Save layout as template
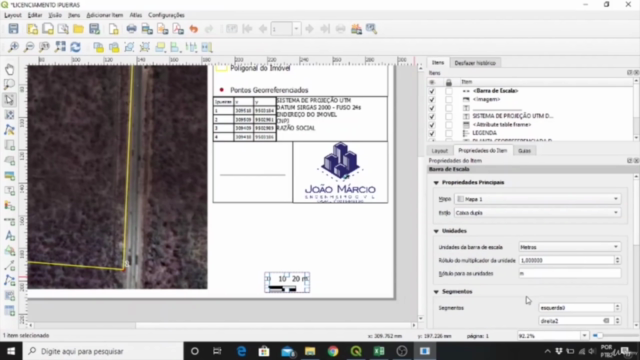This screenshot has width=640, height=360. click(94, 29)
